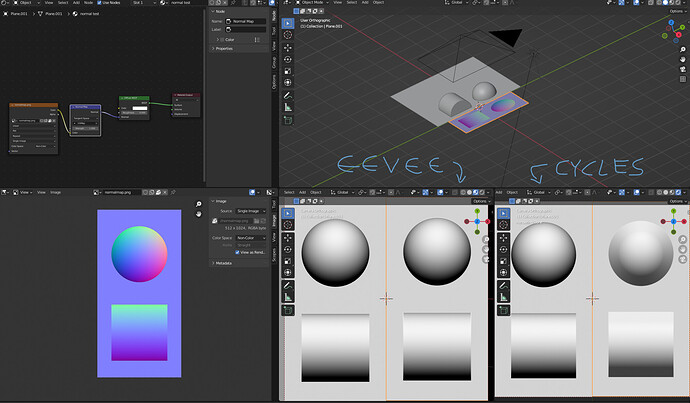Select the Rotate tool in top viewport
Viewport: 690px width, 403px height.
(288, 59)
